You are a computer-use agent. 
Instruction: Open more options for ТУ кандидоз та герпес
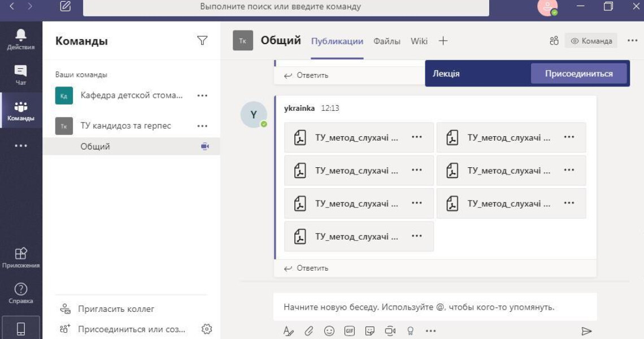[202, 126]
